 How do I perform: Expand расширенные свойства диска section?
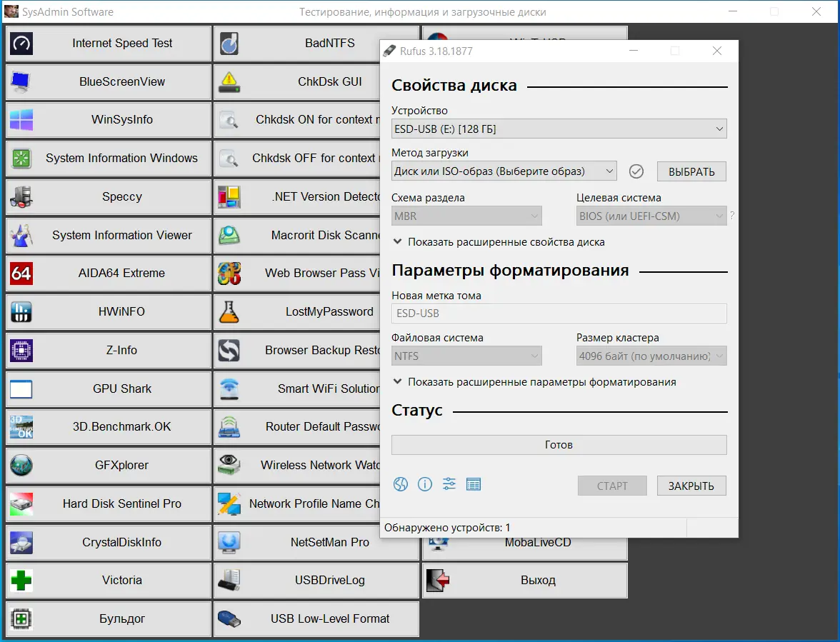pos(499,242)
